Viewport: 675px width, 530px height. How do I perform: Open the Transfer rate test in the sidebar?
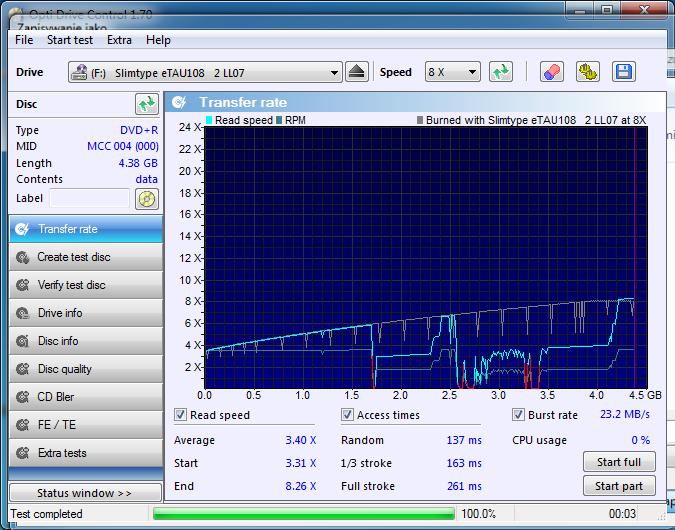[86, 229]
